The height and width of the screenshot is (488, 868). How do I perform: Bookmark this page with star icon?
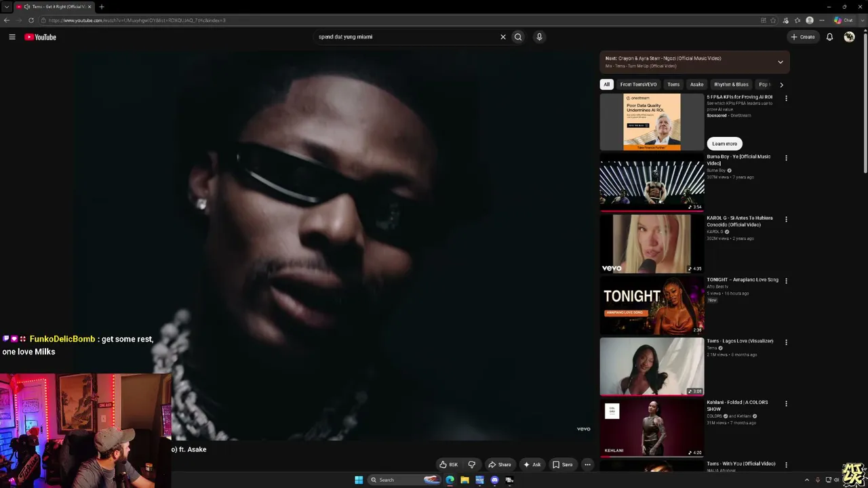(773, 20)
